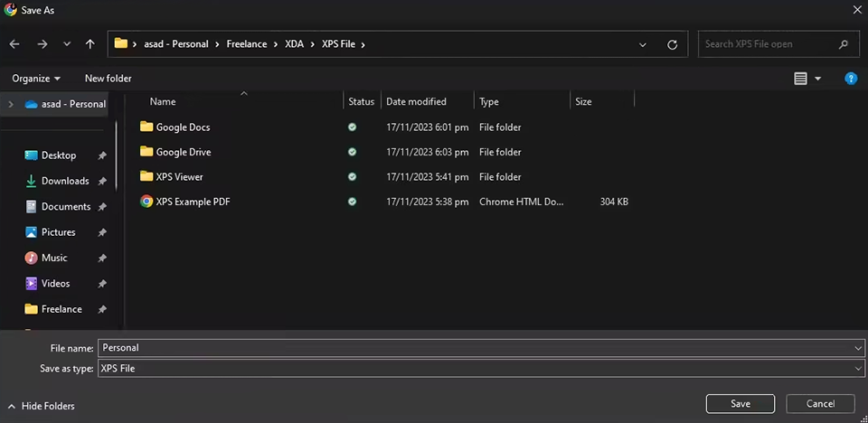Select 'asad - Personal' OneDrive in sidebar
The width and height of the screenshot is (868, 423).
click(x=65, y=104)
